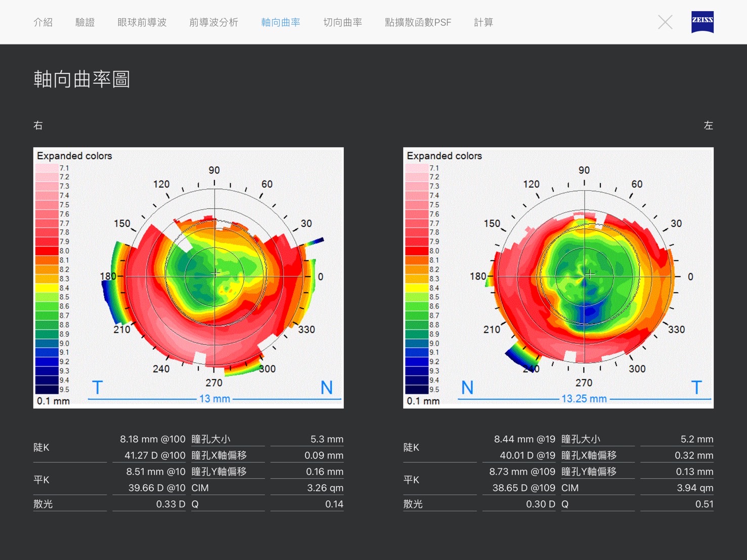Click left map 'Expanded colors' label
Viewport: 747px width, 560px height.
pyautogui.click(x=444, y=156)
